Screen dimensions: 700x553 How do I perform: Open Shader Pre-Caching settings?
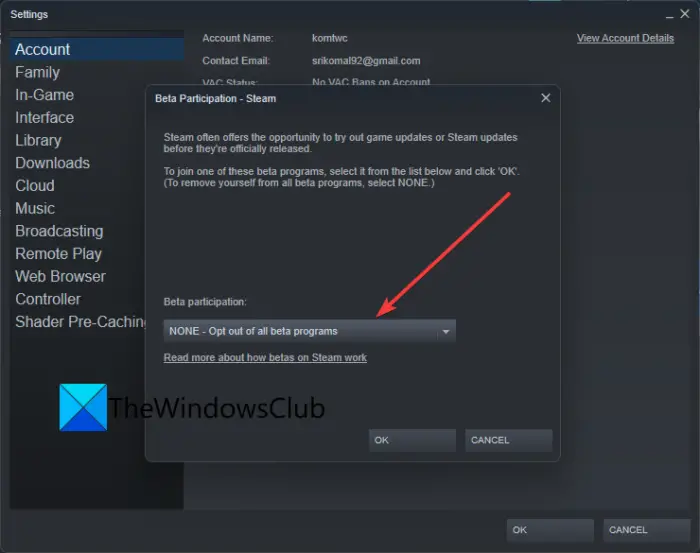click(x=80, y=322)
